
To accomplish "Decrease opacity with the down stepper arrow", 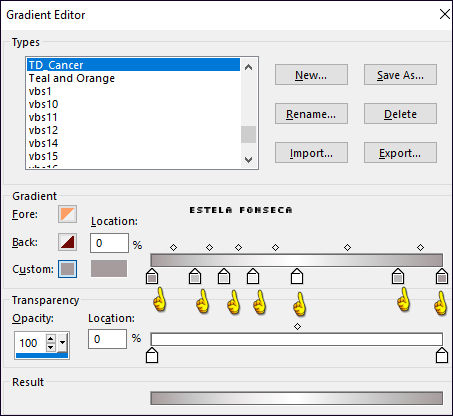I will 50,347.
